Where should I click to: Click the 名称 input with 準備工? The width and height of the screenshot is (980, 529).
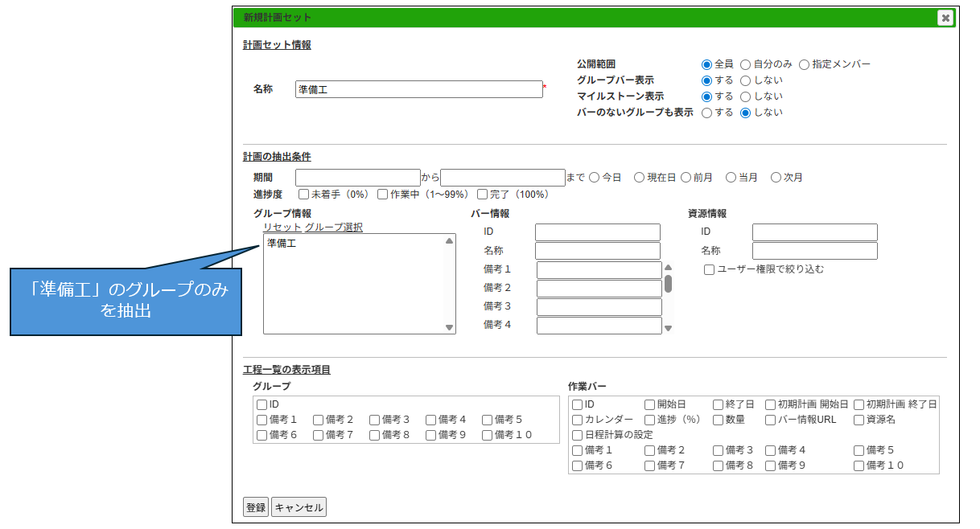(418, 90)
